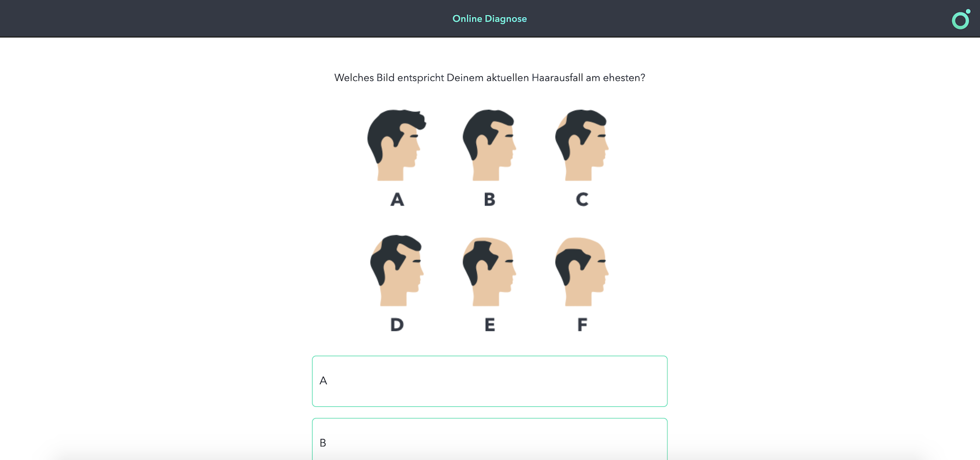The image size is (980, 460).
Task: Click the bold letter D label
Action: point(397,325)
